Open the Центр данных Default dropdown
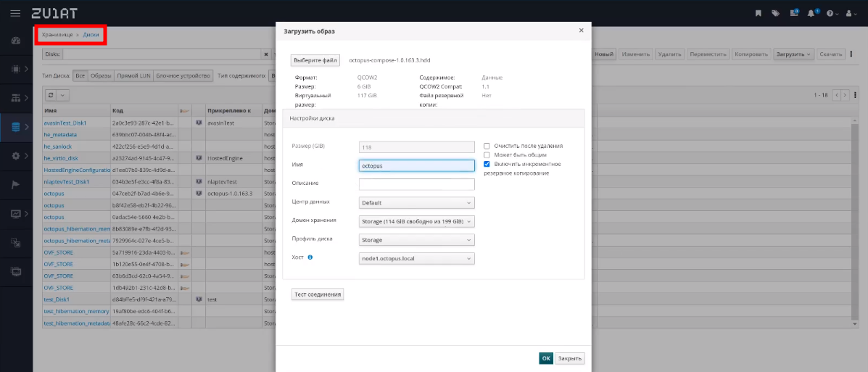Screen dimensions: 868x372 (x=416, y=203)
